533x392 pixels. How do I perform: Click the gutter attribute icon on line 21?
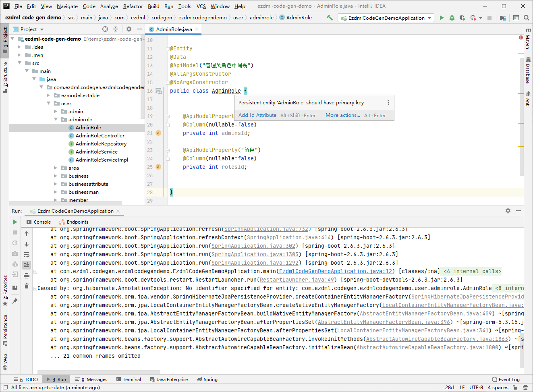[158, 133]
